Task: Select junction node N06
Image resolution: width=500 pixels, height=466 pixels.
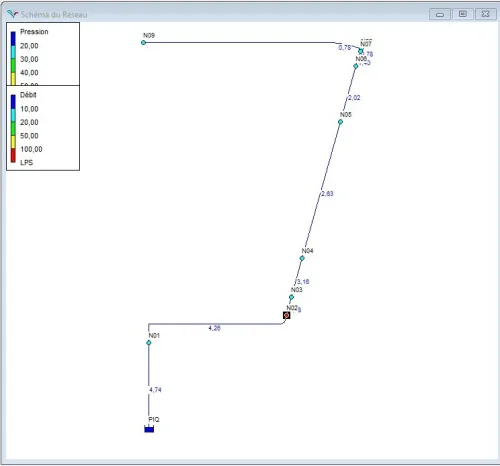Action: [356, 66]
